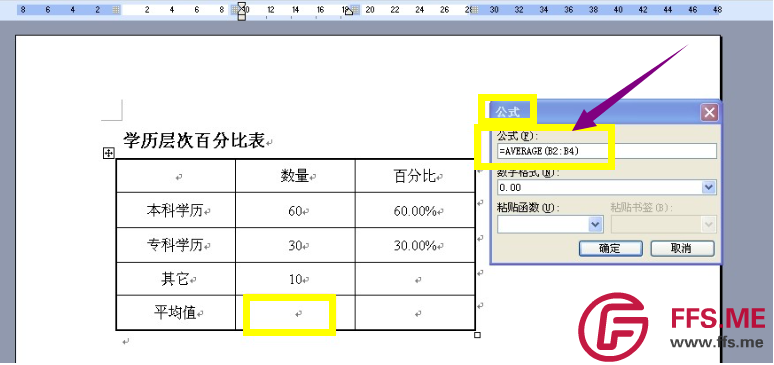Viewport: 774px width, 365px height.
Task: Click the table resize handle at bottom-right corner
Action: point(477,335)
